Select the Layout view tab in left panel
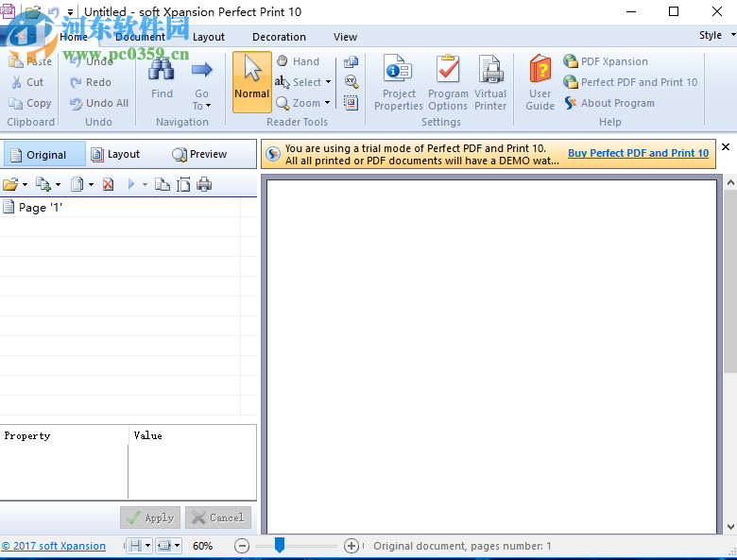The width and height of the screenshot is (737, 560). pyautogui.click(x=115, y=154)
